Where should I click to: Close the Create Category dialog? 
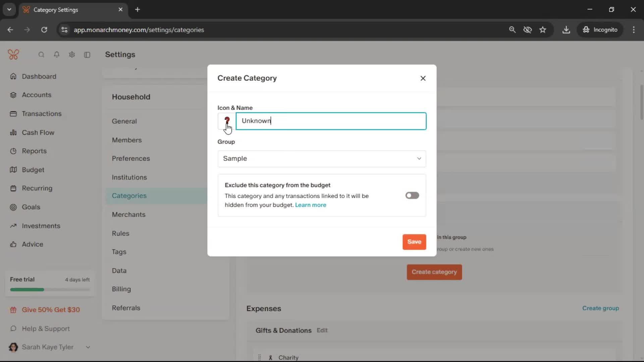pyautogui.click(x=423, y=78)
